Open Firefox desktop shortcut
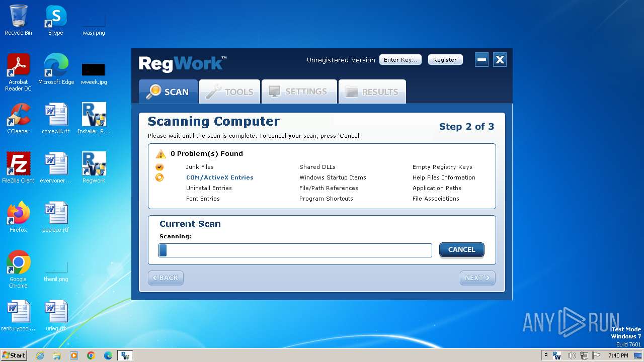The image size is (644, 362). [18, 217]
